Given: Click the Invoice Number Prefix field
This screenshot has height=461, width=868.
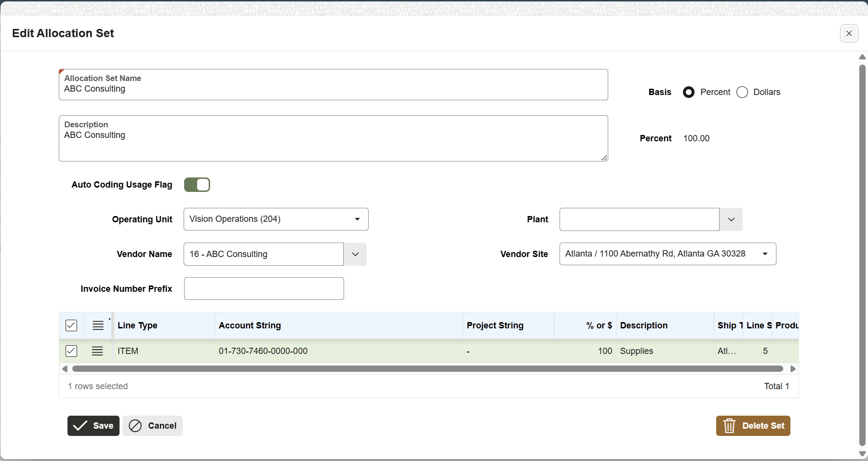Looking at the screenshot, I should 264,288.
